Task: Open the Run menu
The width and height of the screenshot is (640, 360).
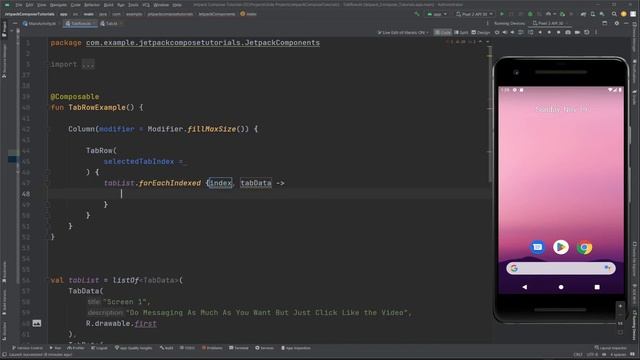Action: (121, 5)
